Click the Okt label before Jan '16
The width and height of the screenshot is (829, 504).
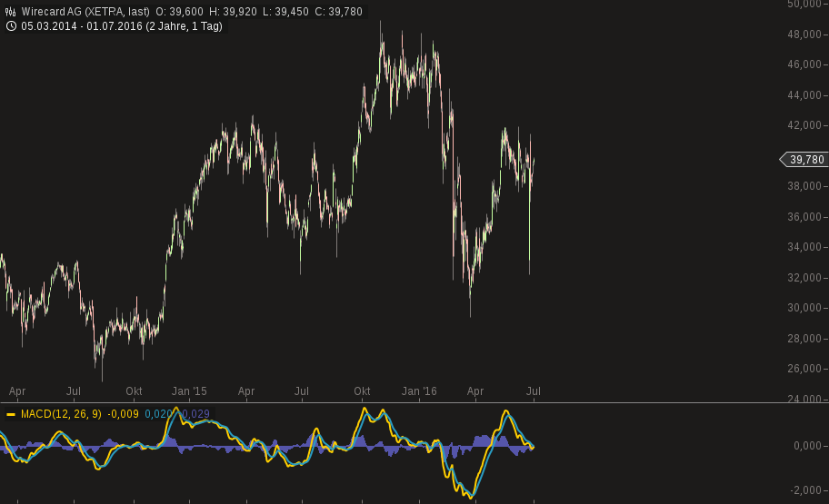pyautogui.click(x=362, y=391)
